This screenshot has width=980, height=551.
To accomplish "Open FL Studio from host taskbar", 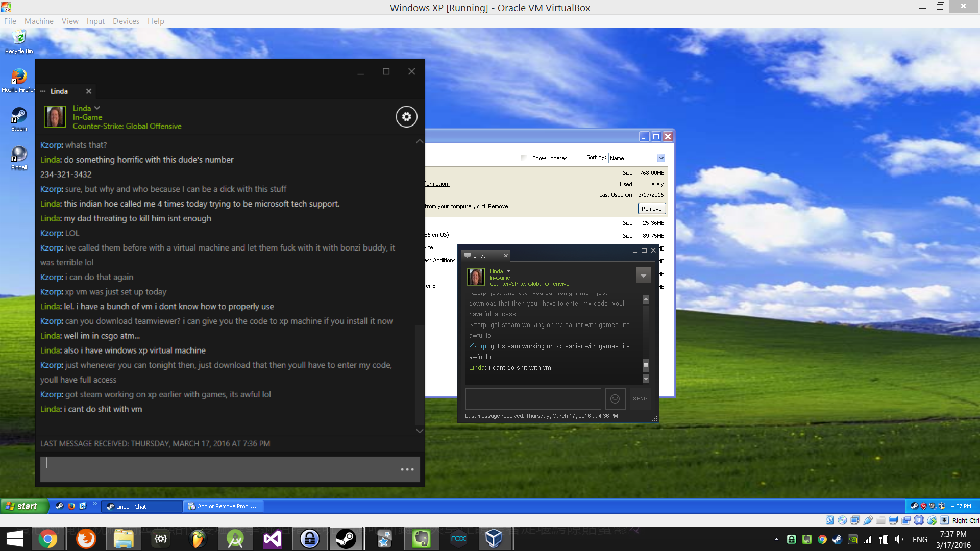I will click(198, 539).
